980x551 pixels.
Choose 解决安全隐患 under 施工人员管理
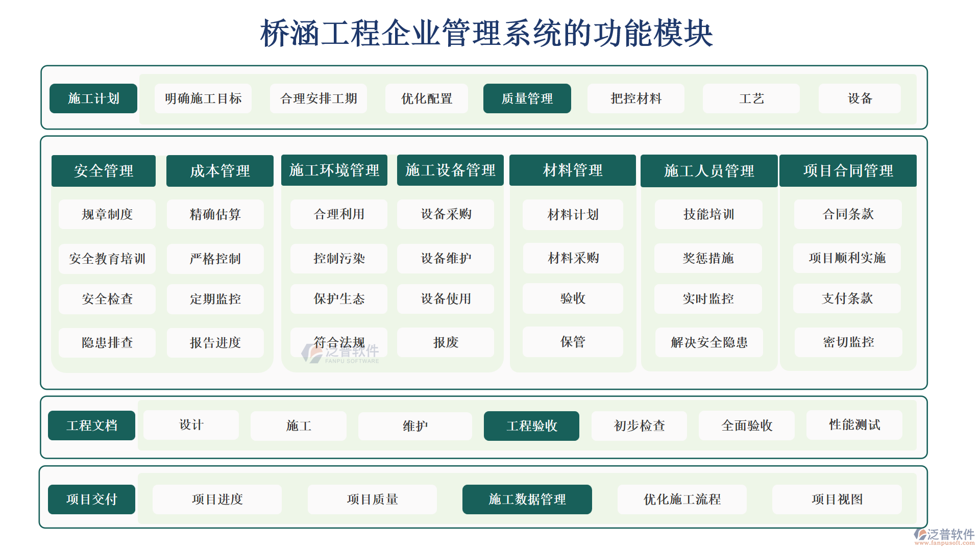pos(709,342)
